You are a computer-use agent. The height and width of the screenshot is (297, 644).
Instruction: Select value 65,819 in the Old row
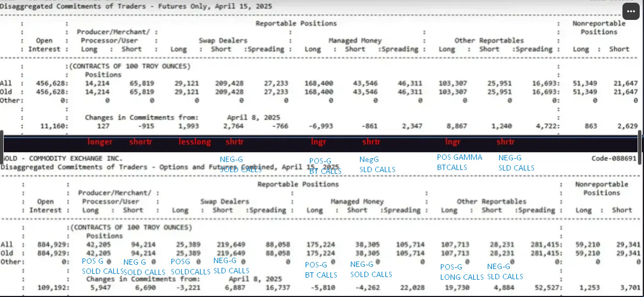142,92
